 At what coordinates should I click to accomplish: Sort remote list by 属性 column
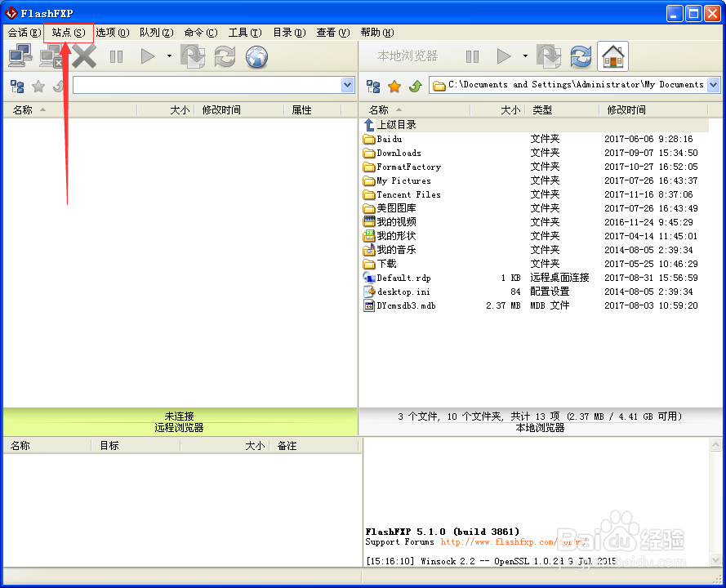tap(313, 110)
